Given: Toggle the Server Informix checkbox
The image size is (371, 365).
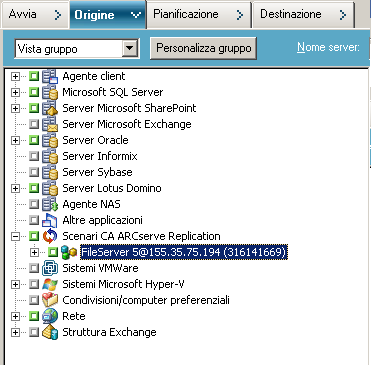Looking at the screenshot, I should click(34, 156).
